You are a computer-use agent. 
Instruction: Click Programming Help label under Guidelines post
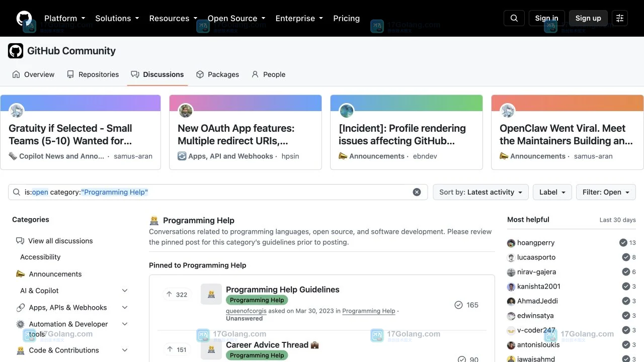tap(257, 300)
